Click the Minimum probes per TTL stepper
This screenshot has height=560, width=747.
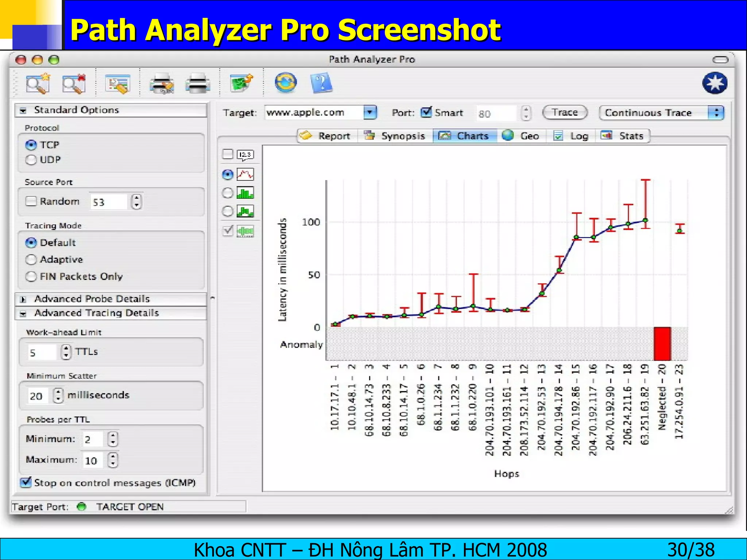click(x=113, y=439)
